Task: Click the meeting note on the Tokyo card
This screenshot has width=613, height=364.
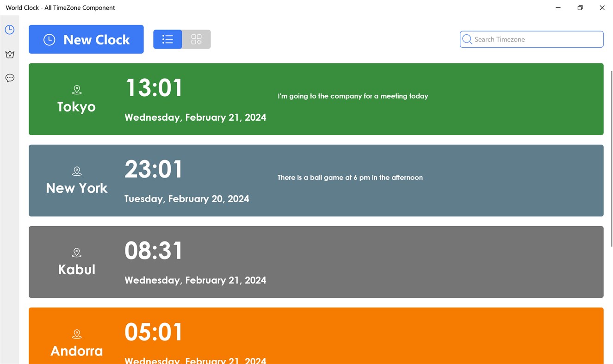Action: (353, 96)
